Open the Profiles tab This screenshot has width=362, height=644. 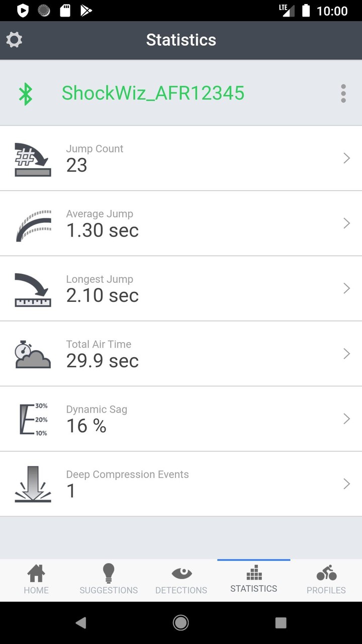tap(326, 580)
